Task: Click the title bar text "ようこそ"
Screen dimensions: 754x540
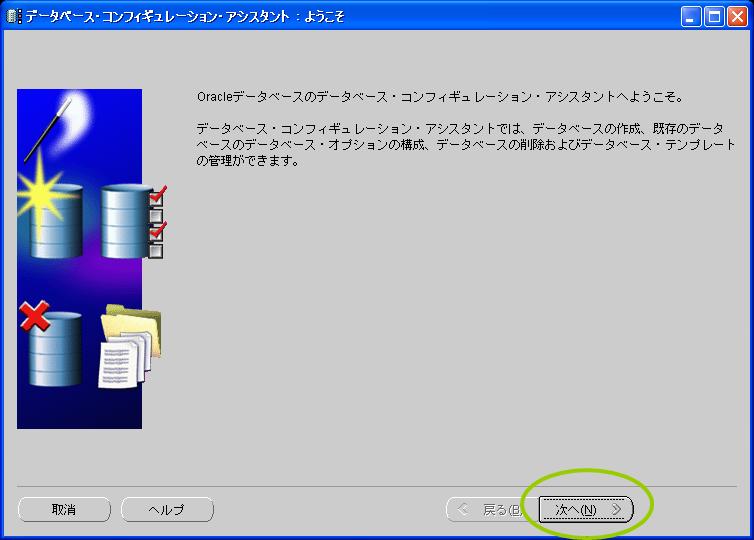Action: pyautogui.click(x=325, y=17)
